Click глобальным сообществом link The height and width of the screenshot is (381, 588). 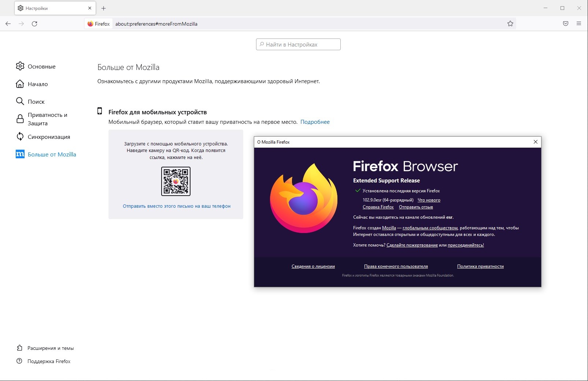tap(430, 228)
